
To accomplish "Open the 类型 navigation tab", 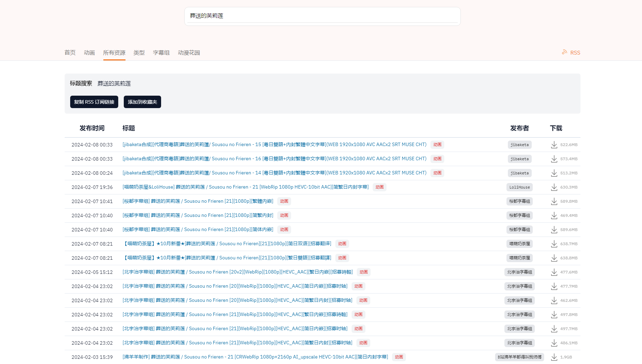I will click(x=139, y=52).
